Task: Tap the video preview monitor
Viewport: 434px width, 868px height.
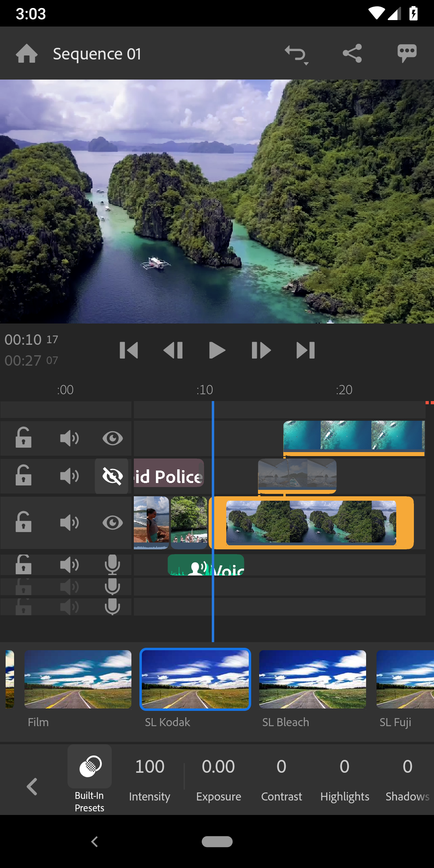Action: (x=217, y=201)
